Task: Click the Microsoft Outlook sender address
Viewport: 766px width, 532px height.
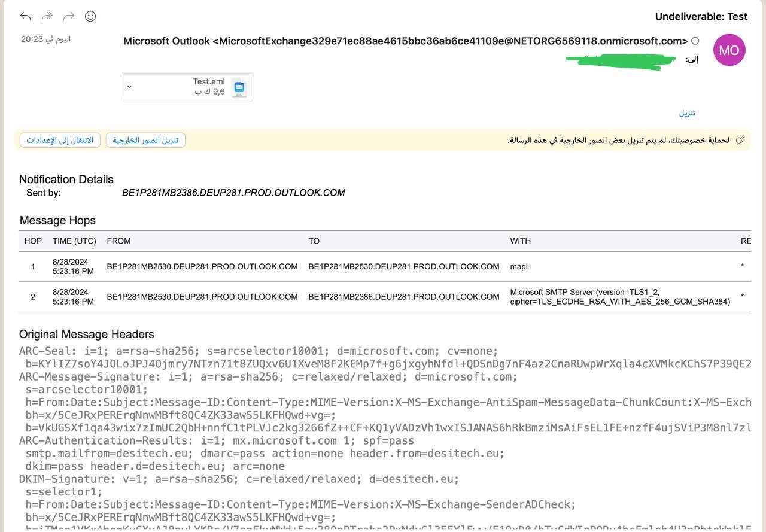Action: point(406,41)
